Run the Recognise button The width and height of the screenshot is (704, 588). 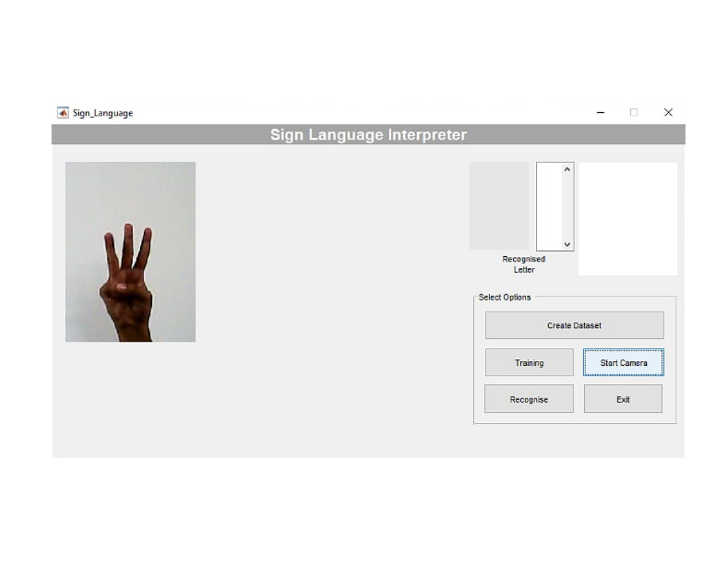pyautogui.click(x=529, y=399)
